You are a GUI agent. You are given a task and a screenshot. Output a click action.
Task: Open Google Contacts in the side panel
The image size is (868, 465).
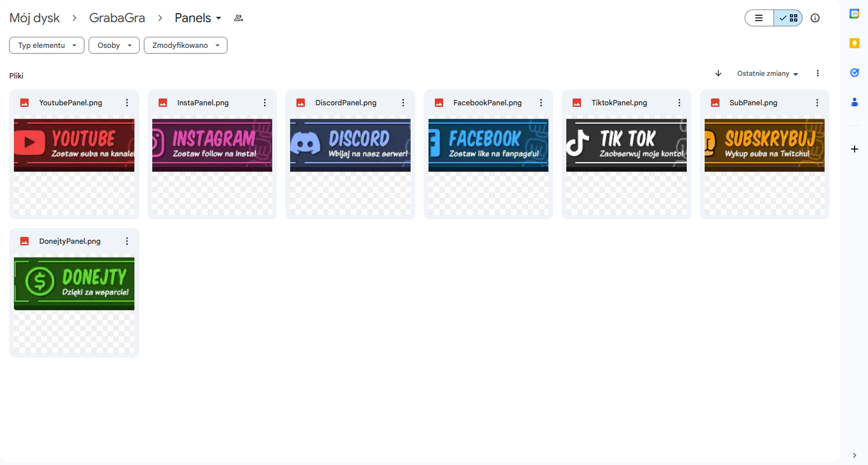(855, 102)
